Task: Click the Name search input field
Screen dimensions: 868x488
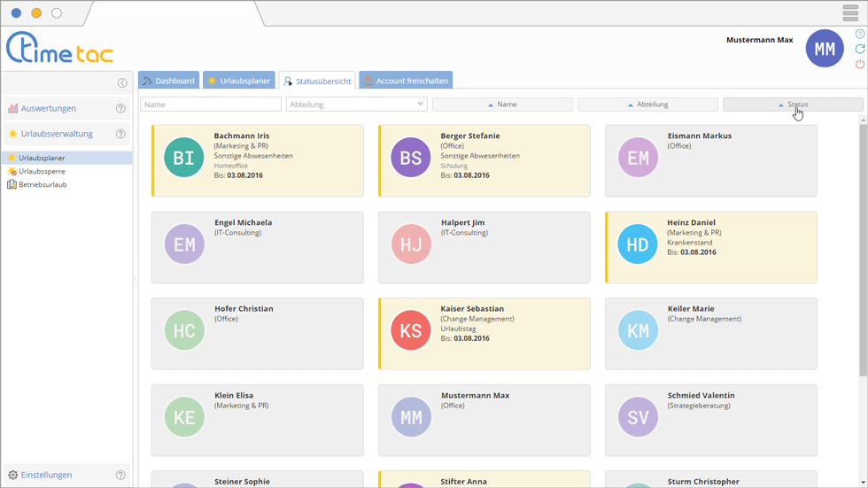Action: (x=211, y=105)
